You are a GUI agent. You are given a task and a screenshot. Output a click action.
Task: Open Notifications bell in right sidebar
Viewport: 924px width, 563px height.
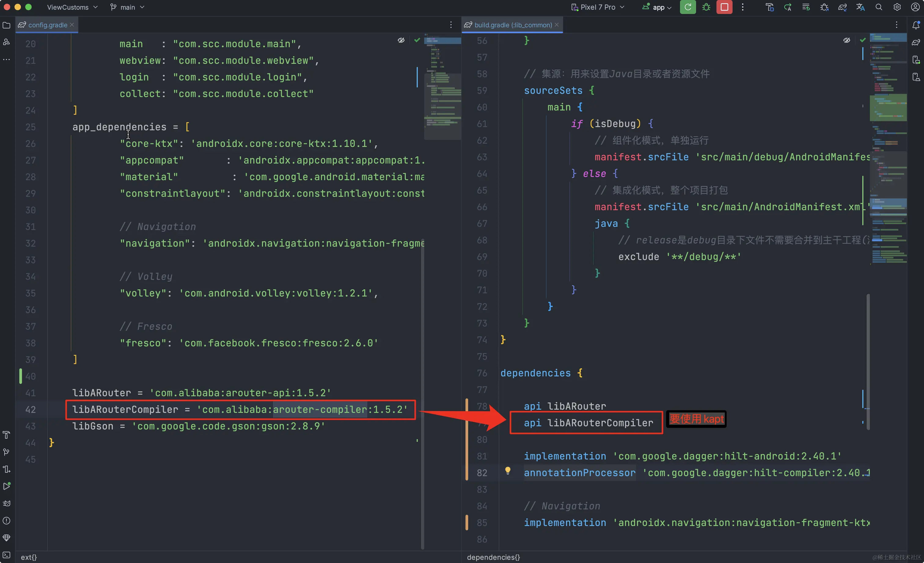click(x=916, y=25)
